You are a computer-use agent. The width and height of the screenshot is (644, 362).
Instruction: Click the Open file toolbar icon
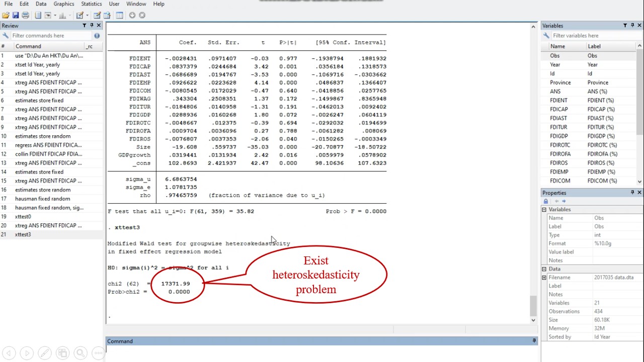6,16
